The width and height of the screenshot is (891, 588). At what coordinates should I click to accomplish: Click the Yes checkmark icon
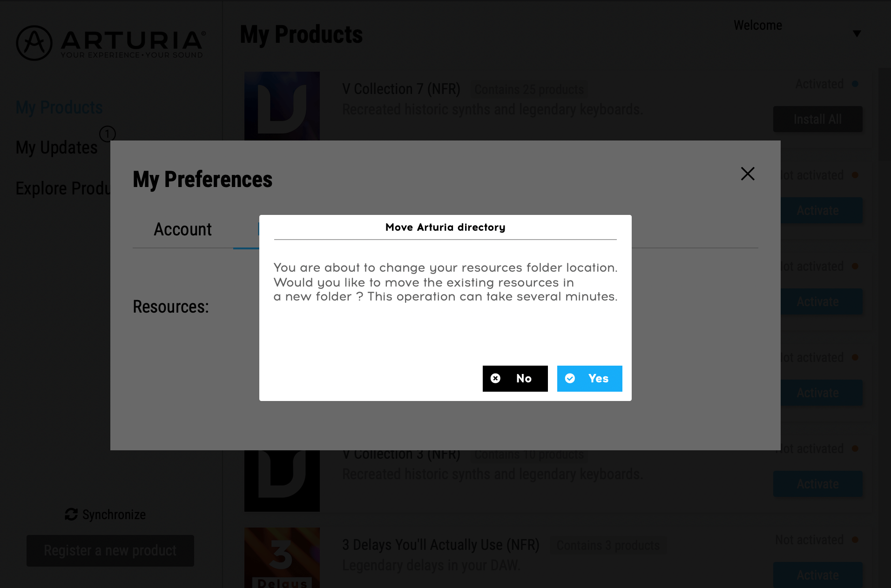click(570, 378)
